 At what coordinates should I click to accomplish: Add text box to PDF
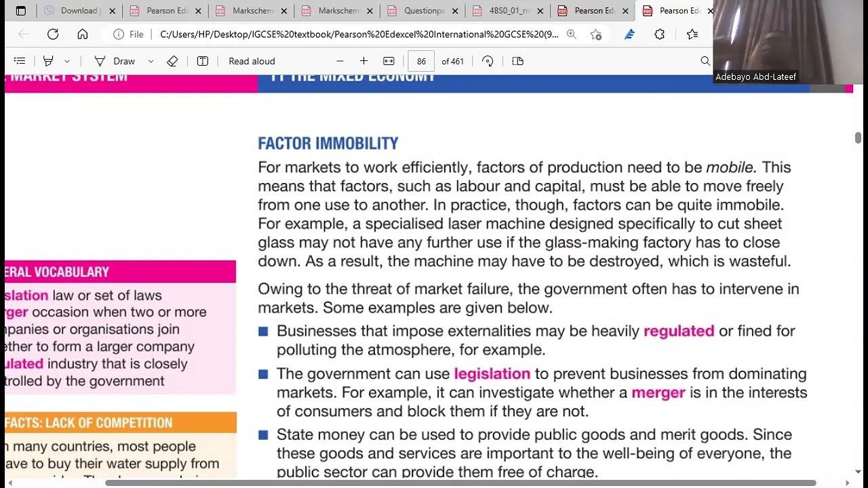[203, 61]
